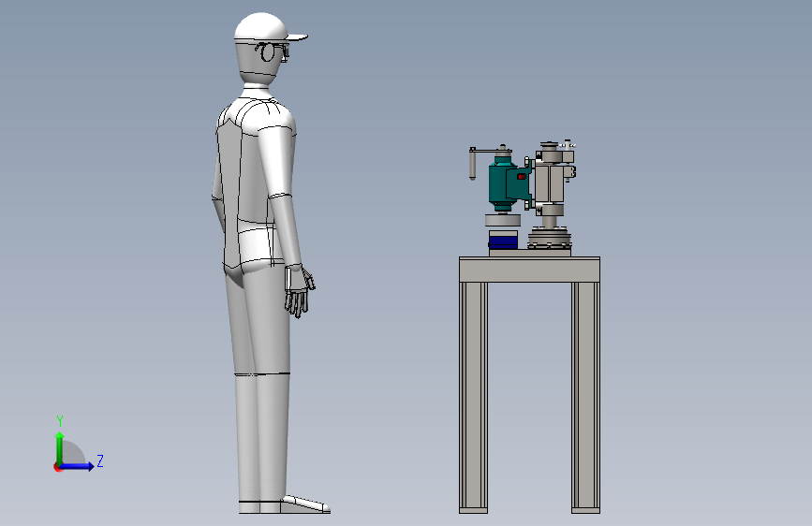Select the mannequin's eyeglasses
Image resolution: width=812 pixels, height=526 pixels.
point(272,51)
